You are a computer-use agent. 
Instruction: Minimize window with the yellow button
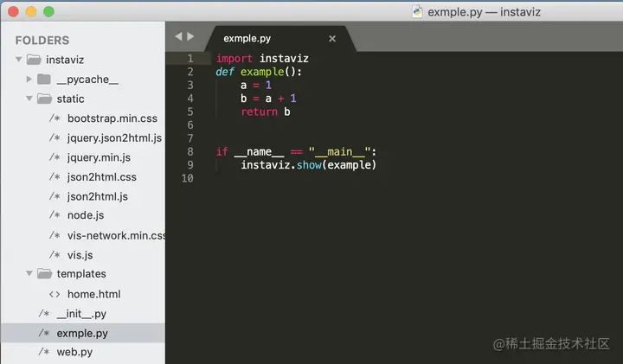pyautogui.click(x=31, y=11)
